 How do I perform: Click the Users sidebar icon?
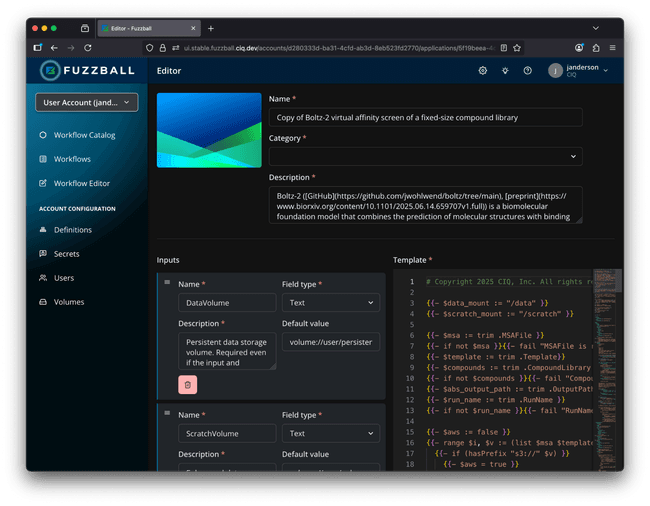coord(43,278)
